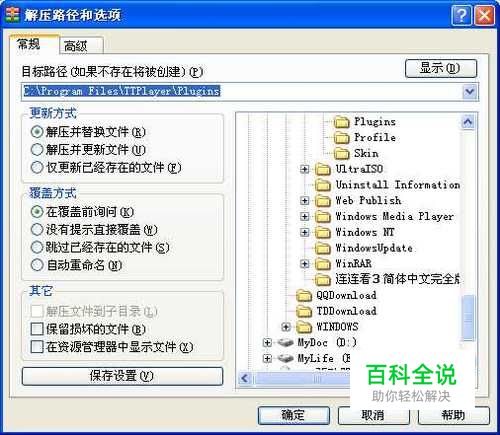
Task: Click the 保存设置 button
Action: [122, 376]
